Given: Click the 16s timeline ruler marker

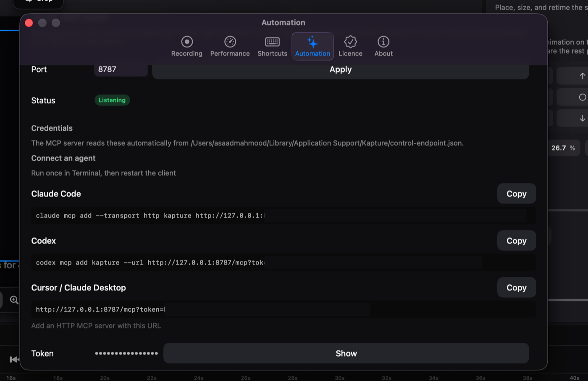Looking at the screenshot, I should point(11,378).
